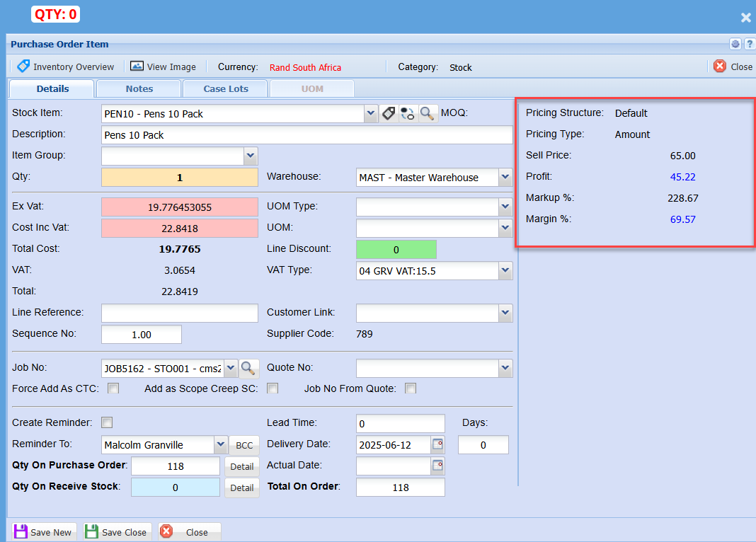The image size is (756, 542).
Task: Click the green Line Discount field
Action: point(396,249)
